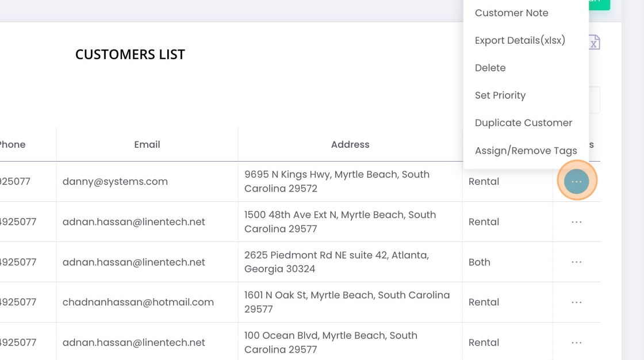Click the Address column header
Viewport: 644px width, 360px height.
pyautogui.click(x=350, y=145)
